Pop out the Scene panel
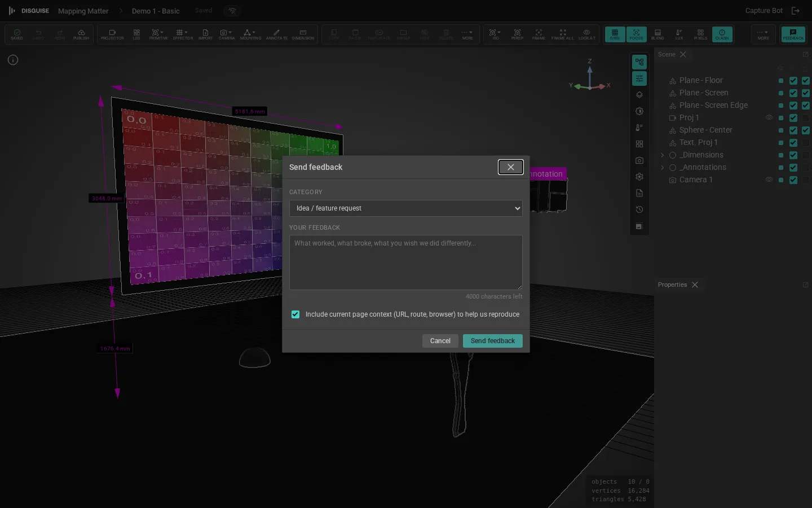The height and width of the screenshot is (508, 812). coord(805,55)
